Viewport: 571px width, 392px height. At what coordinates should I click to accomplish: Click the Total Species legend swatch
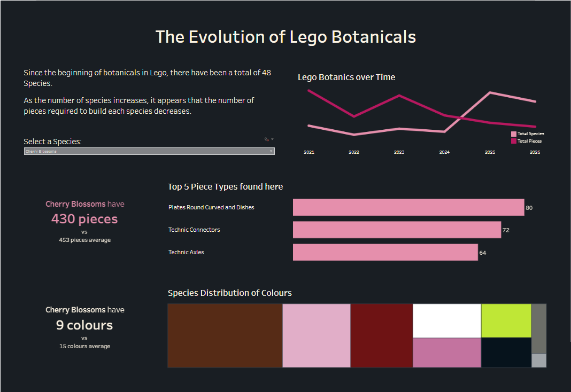(x=514, y=134)
